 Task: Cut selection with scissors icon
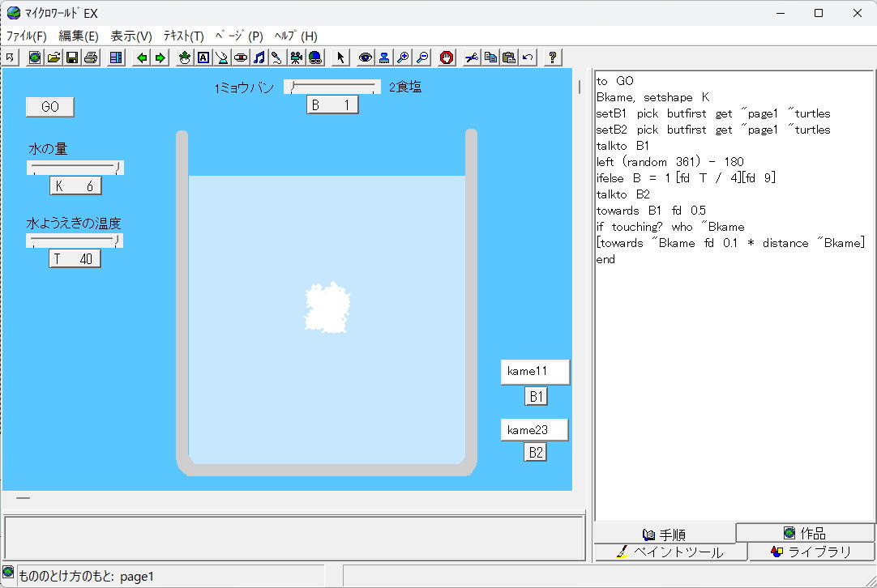tap(472, 58)
